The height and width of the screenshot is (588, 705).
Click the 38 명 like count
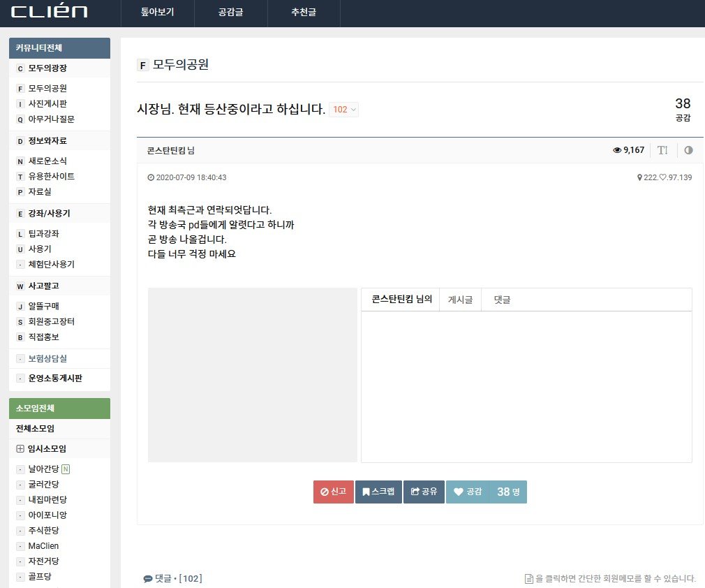(x=508, y=492)
